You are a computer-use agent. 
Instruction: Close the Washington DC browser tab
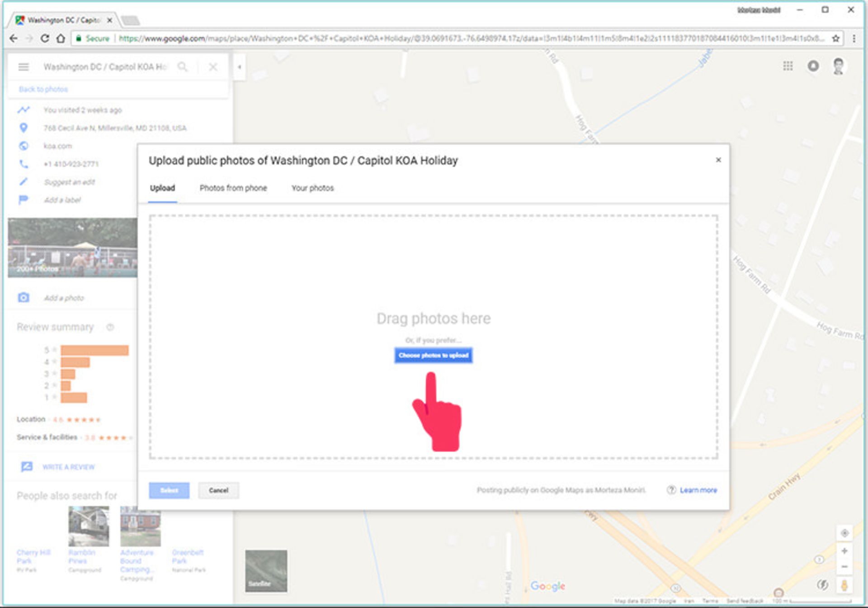click(x=109, y=20)
